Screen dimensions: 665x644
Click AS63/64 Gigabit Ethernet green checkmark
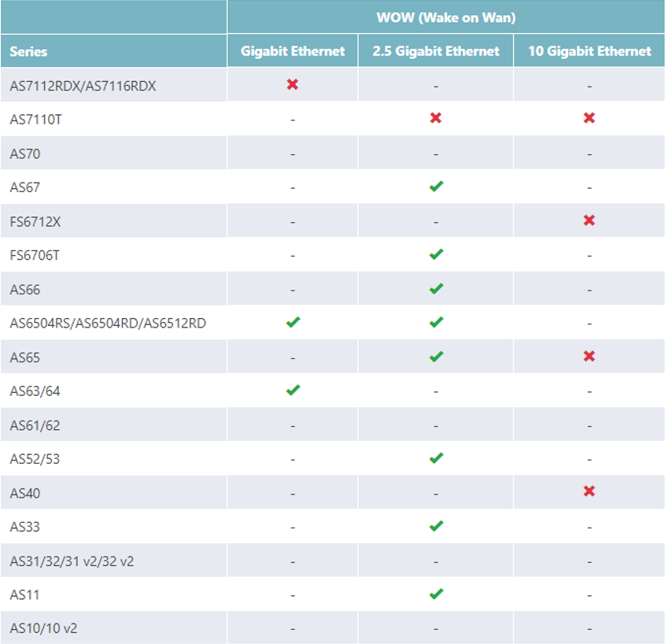click(x=293, y=390)
